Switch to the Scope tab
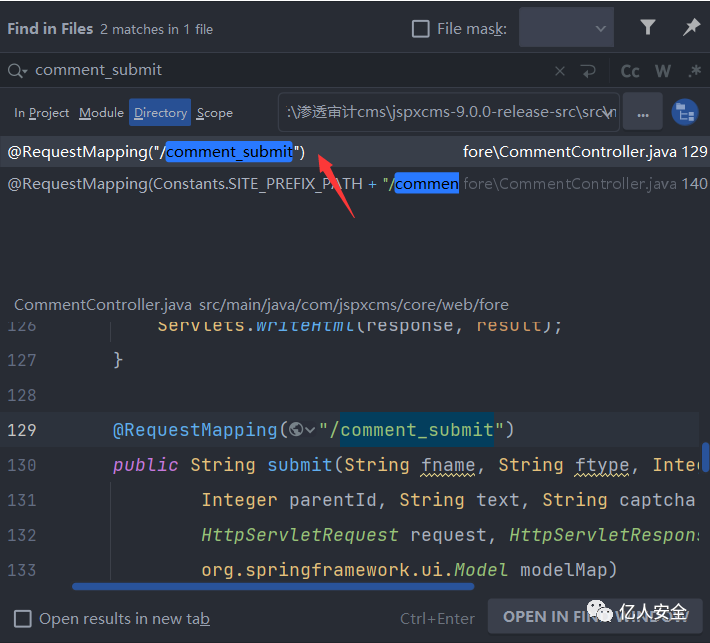Image resolution: width=710 pixels, height=643 pixels. pos(215,113)
